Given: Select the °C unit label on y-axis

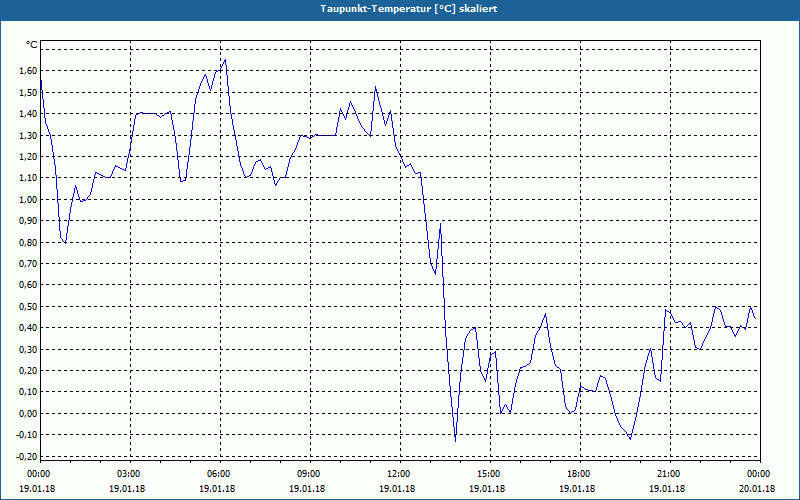Looking at the screenshot, I should (32, 45).
